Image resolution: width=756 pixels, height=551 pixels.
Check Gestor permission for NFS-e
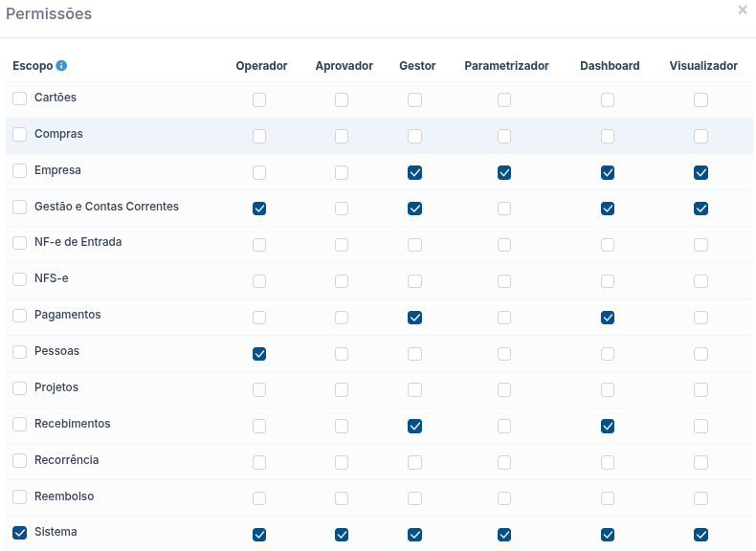[414, 281]
